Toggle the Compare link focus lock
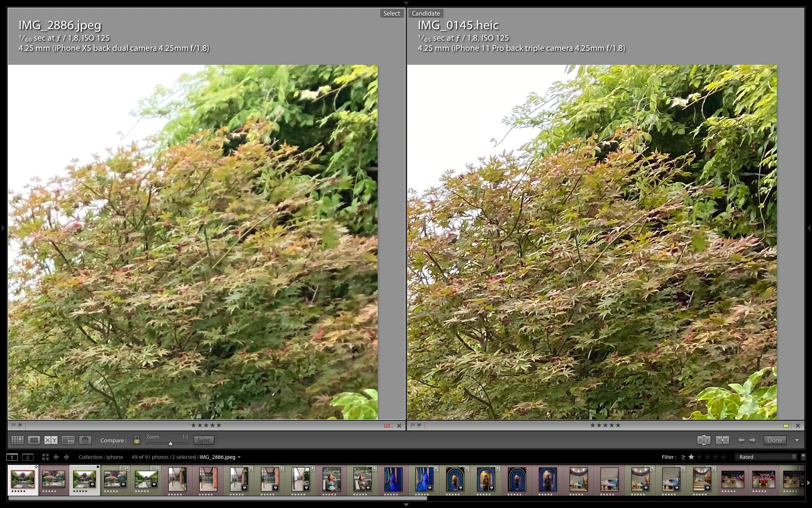Viewport: 812px width, 508px height. 137,440
